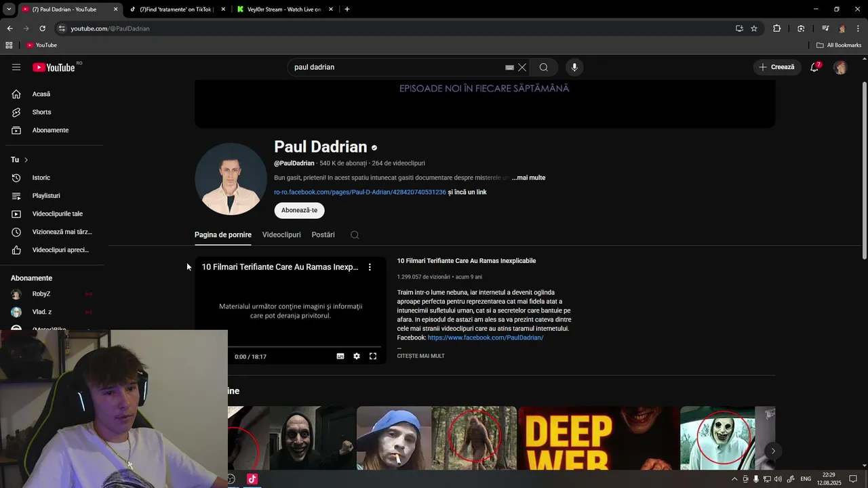This screenshot has width=868, height=488.
Task: Open the featured video three-dot menu
Action: [x=370, y=267]
